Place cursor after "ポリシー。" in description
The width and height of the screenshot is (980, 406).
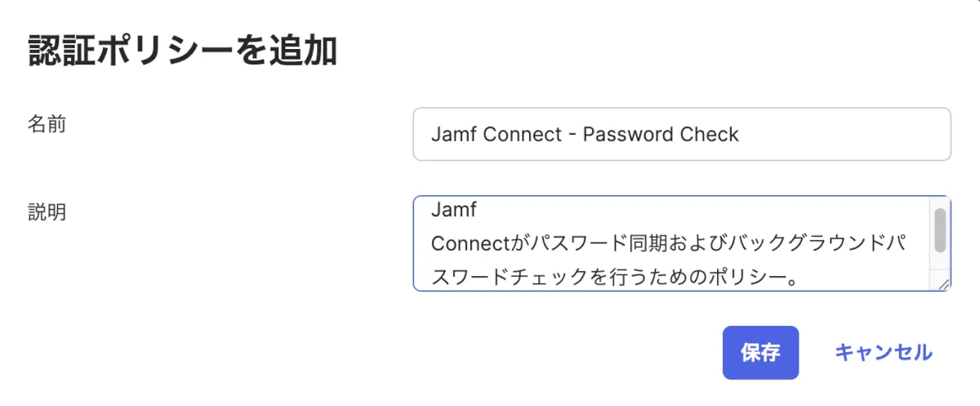tap(799, 279)
